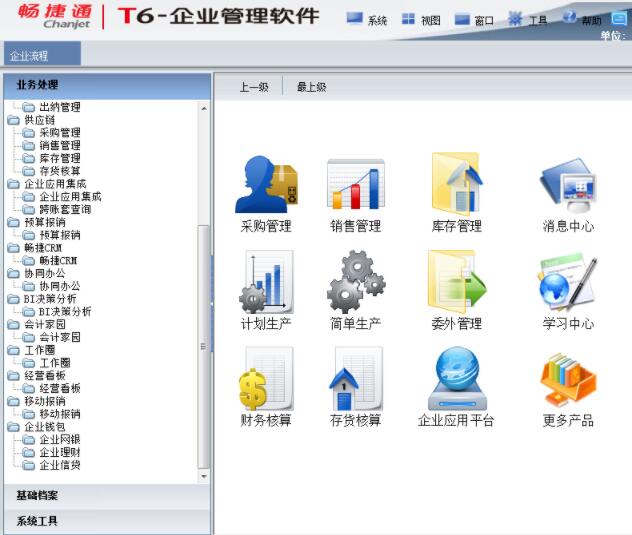Open the 企业应用平台 globe drive icon

(457, 379)
